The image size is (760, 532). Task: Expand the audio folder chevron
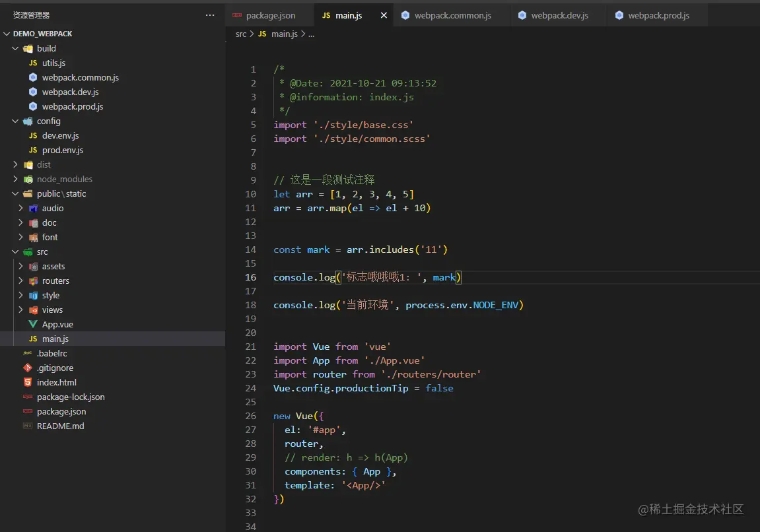point(20,209)
